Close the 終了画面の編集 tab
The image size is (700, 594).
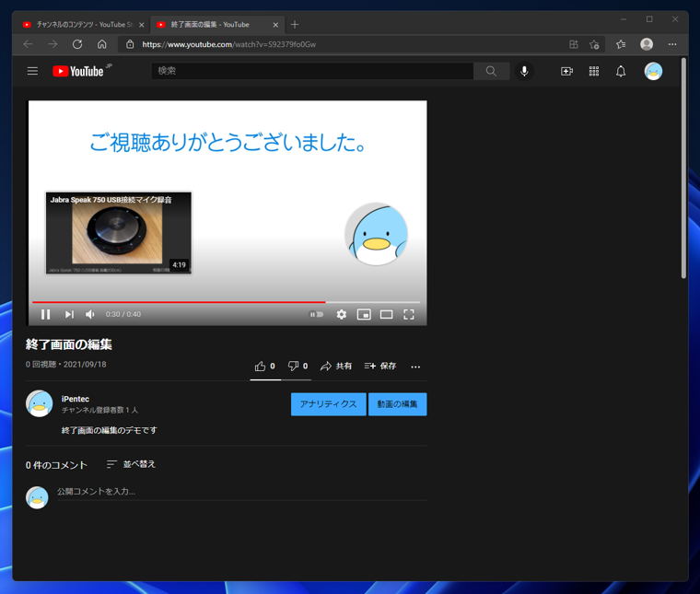pos(275,25)
